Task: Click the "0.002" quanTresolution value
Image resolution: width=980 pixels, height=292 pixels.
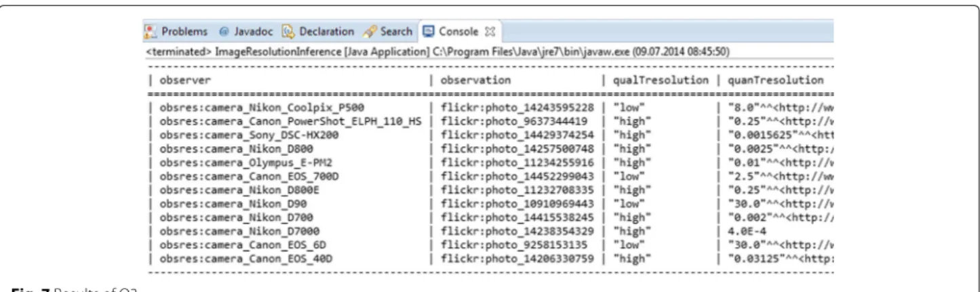Action: (780, 217)
